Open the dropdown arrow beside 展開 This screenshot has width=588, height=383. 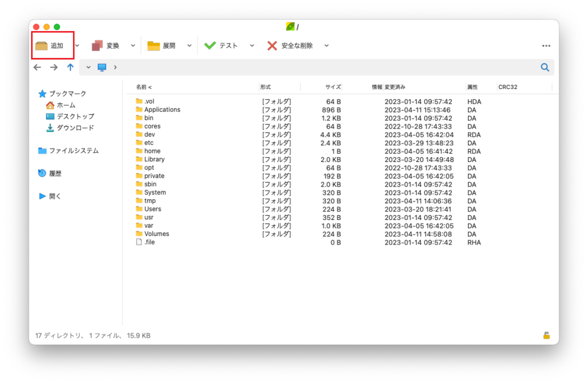pyautogui.click(x=189, y=46)
